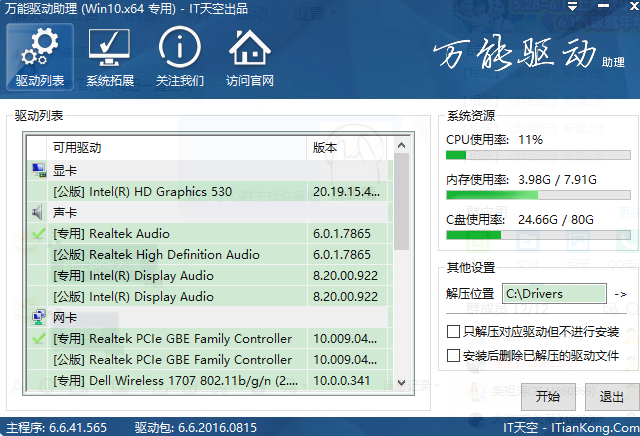Open the title bar dropdown menu arrow
Image resolution: width=640 pixels, height=436 pixels.
tap(573, 7)
